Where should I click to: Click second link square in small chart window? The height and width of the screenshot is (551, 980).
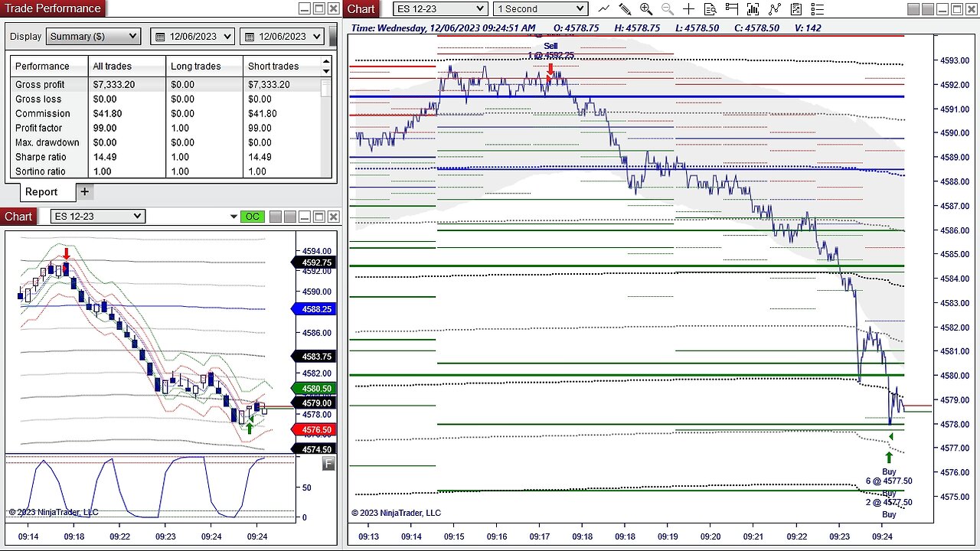(290, 217)
